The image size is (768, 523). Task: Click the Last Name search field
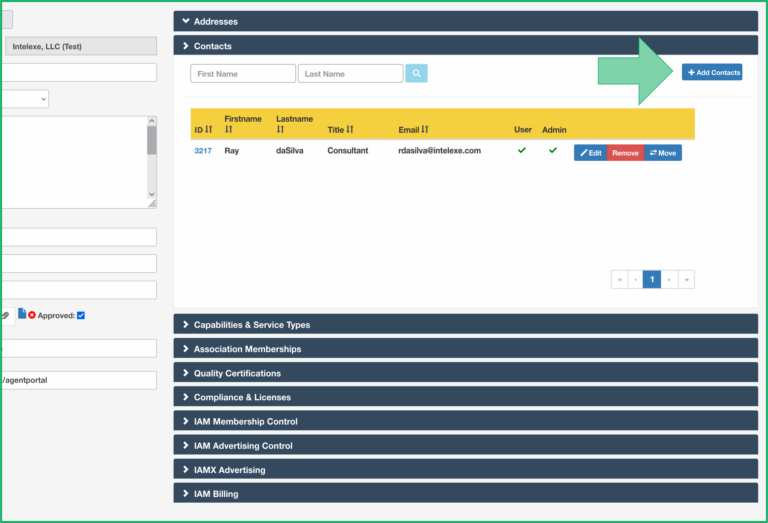(x=351, y=73)
